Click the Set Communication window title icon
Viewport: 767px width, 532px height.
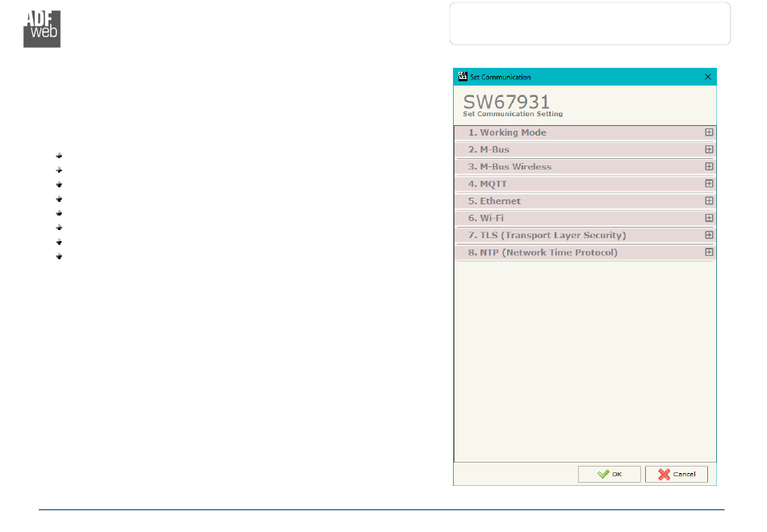pyautogui.click(x=463, y=77)
